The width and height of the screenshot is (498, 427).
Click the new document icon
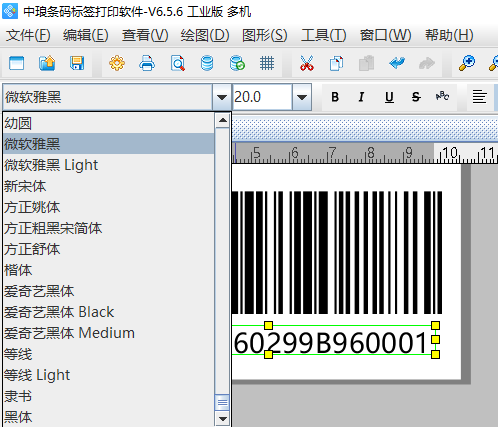coord(17,63)
